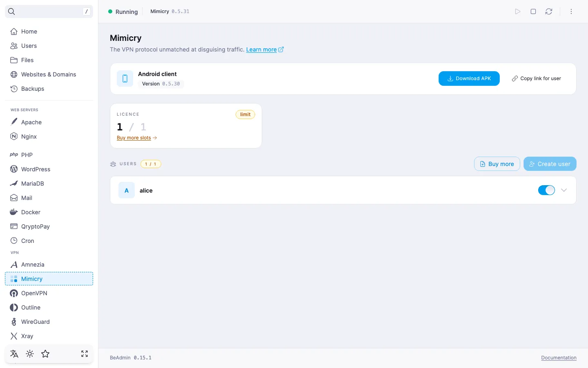Click the restart service refresh icon
This screenshot has width=588, height=368.
point(549,11)
